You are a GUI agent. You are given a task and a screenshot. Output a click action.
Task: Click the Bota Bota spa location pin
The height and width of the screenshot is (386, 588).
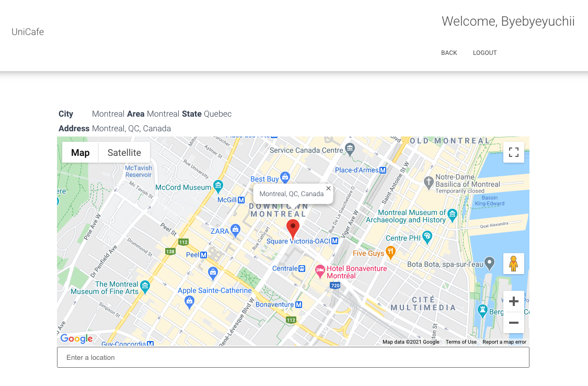click(x=489, y=263)
